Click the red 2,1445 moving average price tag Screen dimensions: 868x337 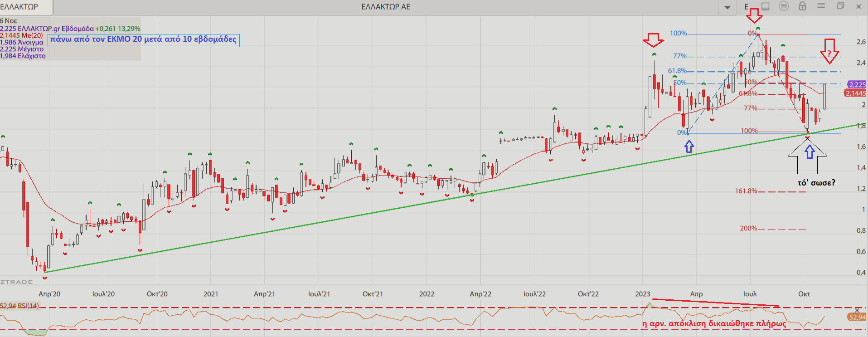point(856,93)
